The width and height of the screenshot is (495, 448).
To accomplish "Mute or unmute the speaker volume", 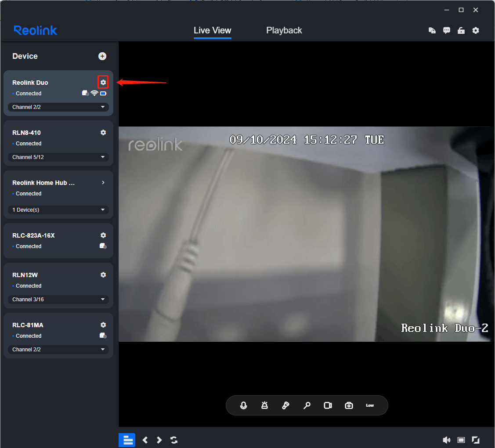I will [446, 440].
